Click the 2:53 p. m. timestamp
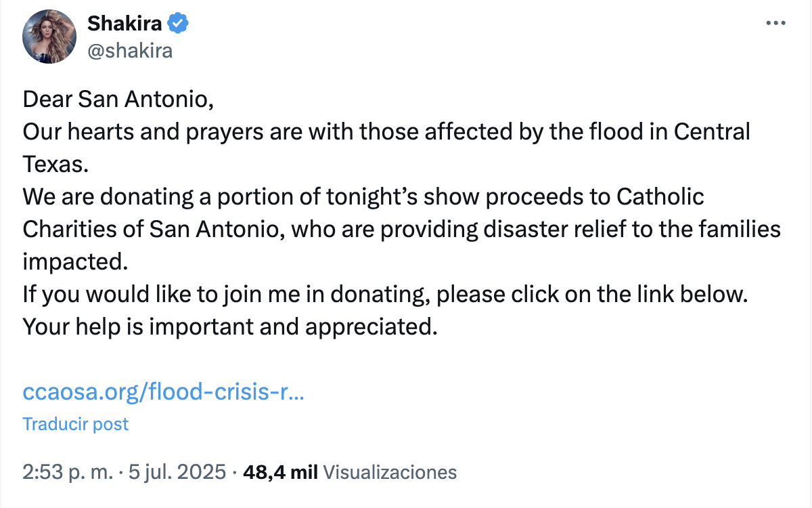812x508 pixels. [x=68, y=472]
